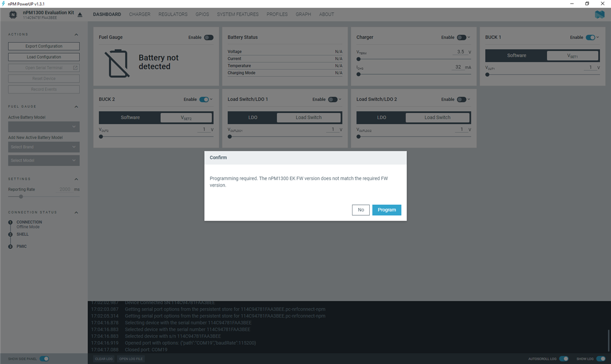Click CLEAR LOG button

(104, 359)
